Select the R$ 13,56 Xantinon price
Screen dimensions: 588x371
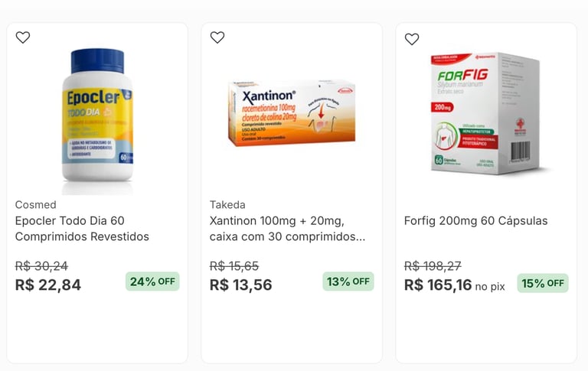tap(240, 285)
